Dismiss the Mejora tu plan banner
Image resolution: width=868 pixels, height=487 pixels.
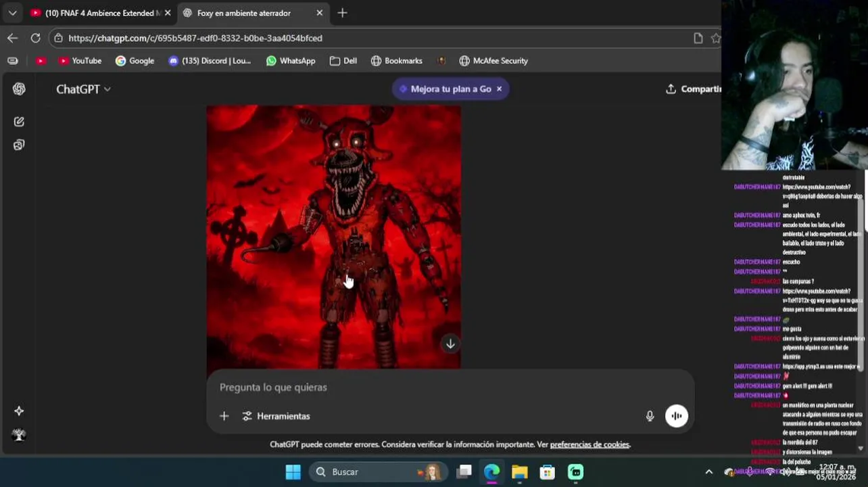(499, 89)
